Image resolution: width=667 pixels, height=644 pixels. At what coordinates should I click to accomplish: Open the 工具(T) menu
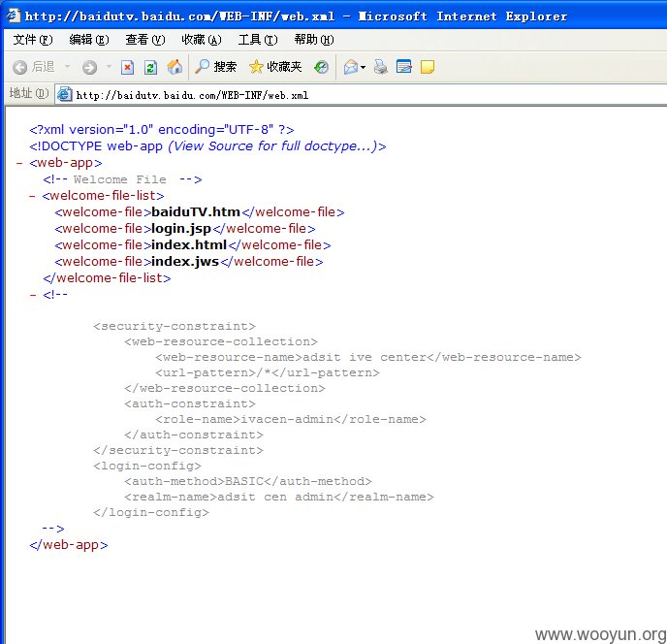258,40
